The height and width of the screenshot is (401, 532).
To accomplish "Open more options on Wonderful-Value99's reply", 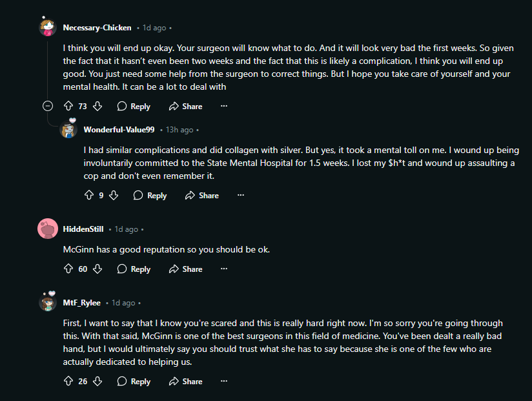I will click(241, 195).
